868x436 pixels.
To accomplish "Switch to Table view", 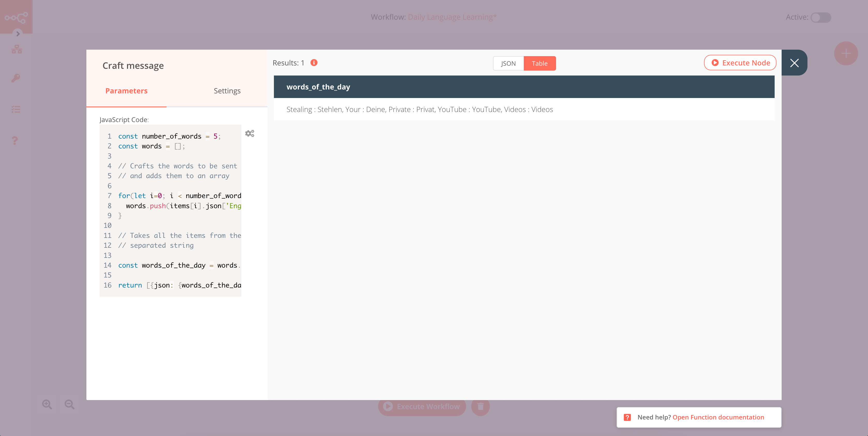I will click(x=539, y=63).
